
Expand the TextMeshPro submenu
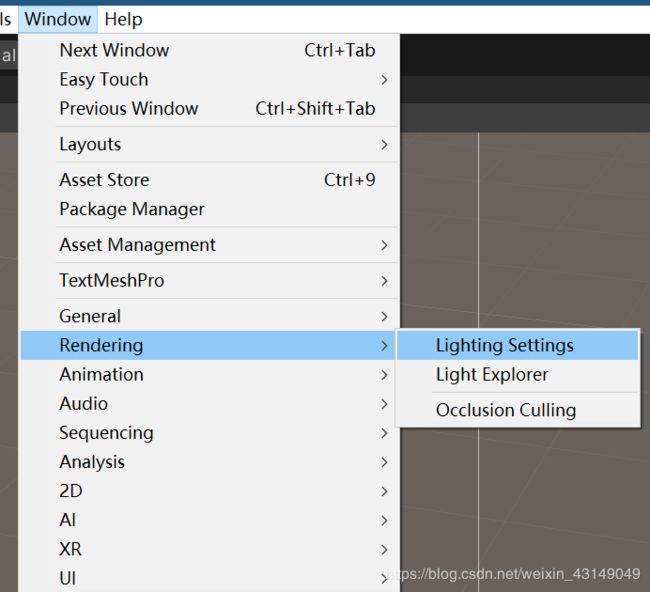point(209,280)
